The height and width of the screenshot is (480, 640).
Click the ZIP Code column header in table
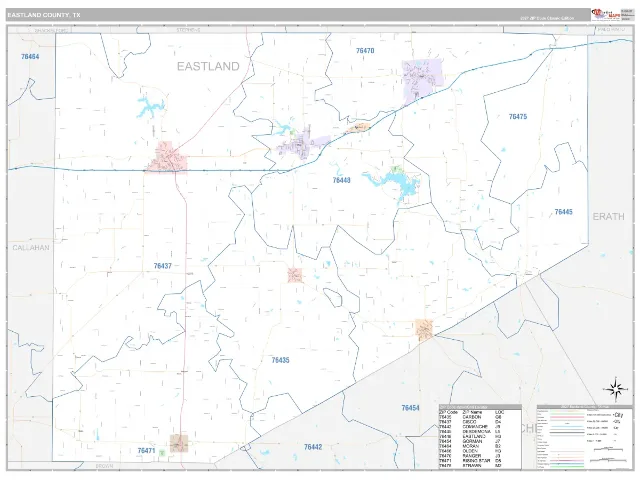pyautogui.click(x=448, y=412)
